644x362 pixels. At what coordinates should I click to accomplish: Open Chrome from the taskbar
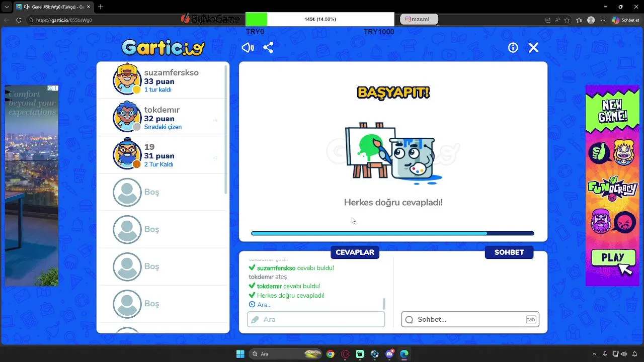(x=330, y=354)
